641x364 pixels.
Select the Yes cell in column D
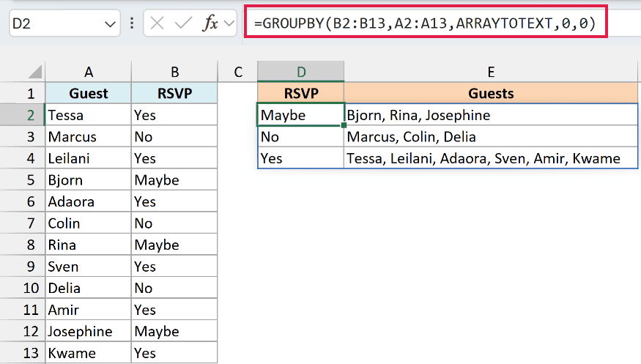click(x=301, y=158)
